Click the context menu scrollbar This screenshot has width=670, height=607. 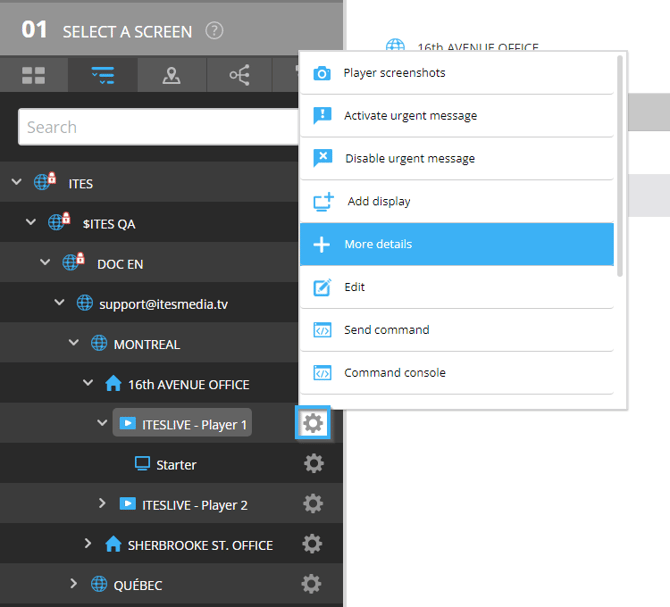tap(620, 166)
